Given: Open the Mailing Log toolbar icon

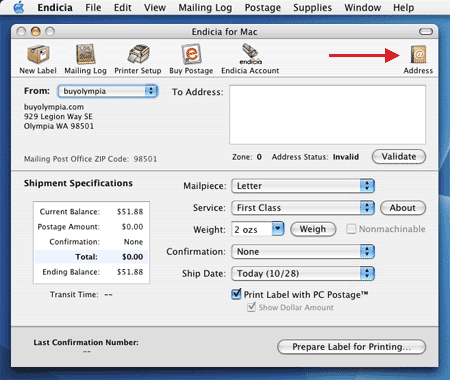Looking at the screenshot, I should click(85, 54).
